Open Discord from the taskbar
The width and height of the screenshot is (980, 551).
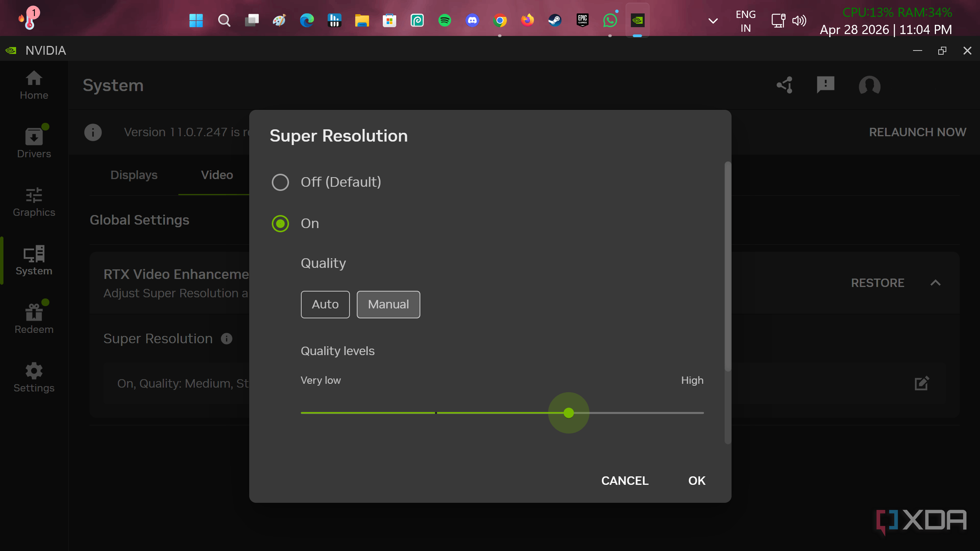(x=472, y=20)
